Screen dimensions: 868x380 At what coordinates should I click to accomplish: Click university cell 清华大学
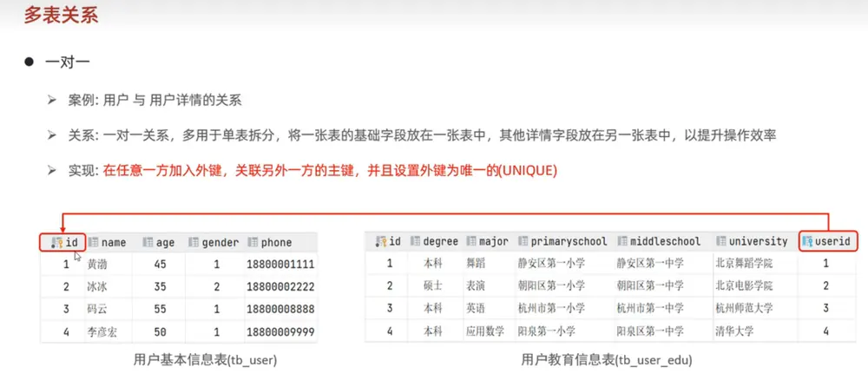(x=734, y=331)
